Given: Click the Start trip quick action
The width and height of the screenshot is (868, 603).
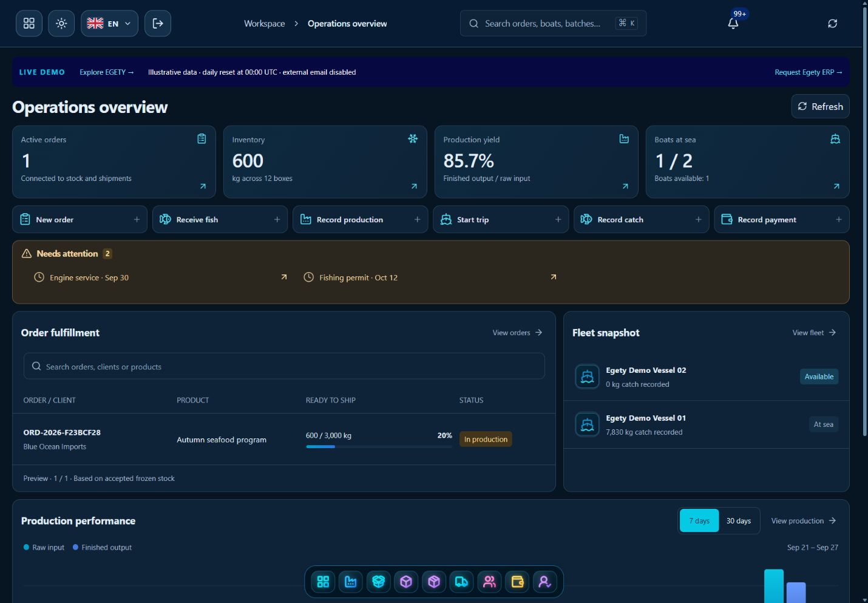Looking at the screenshot, I should (501, 219).
